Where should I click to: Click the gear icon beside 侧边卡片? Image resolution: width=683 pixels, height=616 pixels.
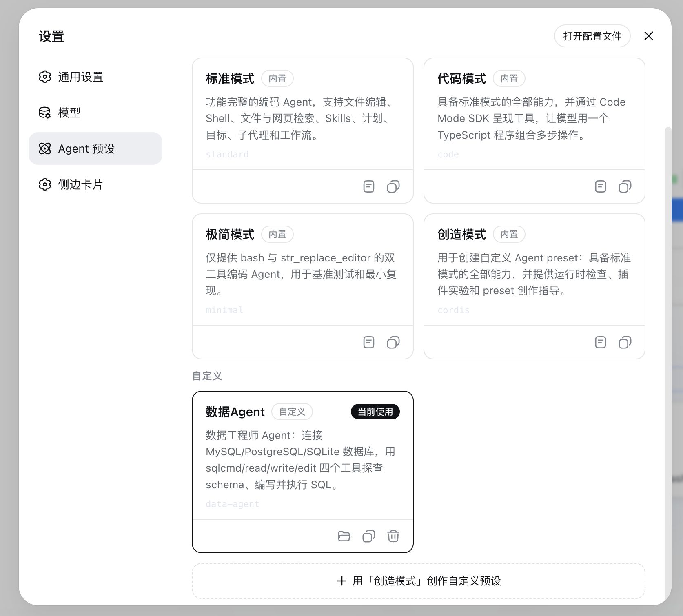click(45, 184)
